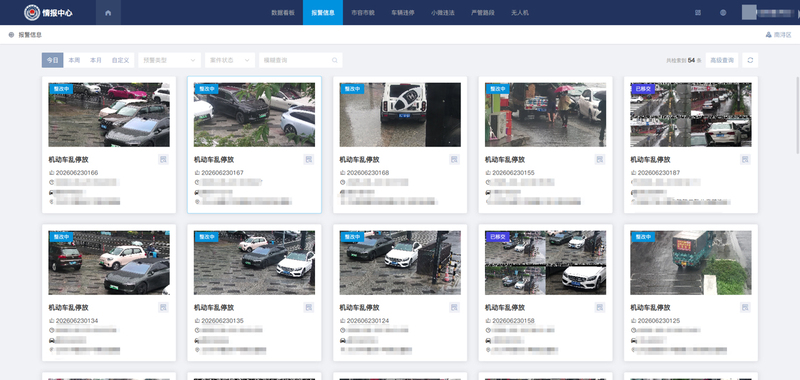Click the globe language icon
Viewport: 800px width, 380px height.
723,13
